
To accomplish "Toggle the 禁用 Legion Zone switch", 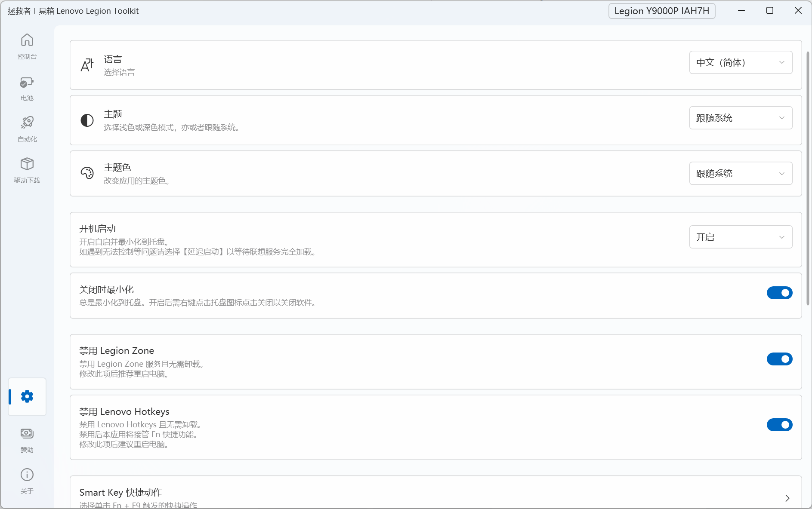I will tap(779, 359).
